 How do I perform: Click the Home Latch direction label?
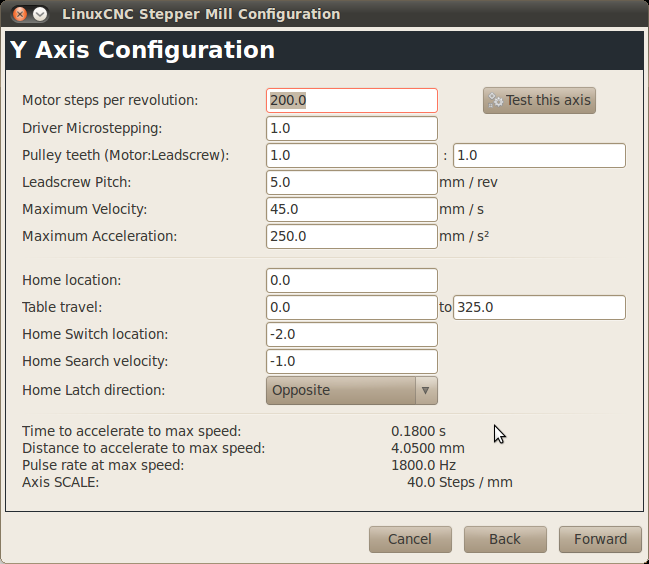click(x=94, y=390)
